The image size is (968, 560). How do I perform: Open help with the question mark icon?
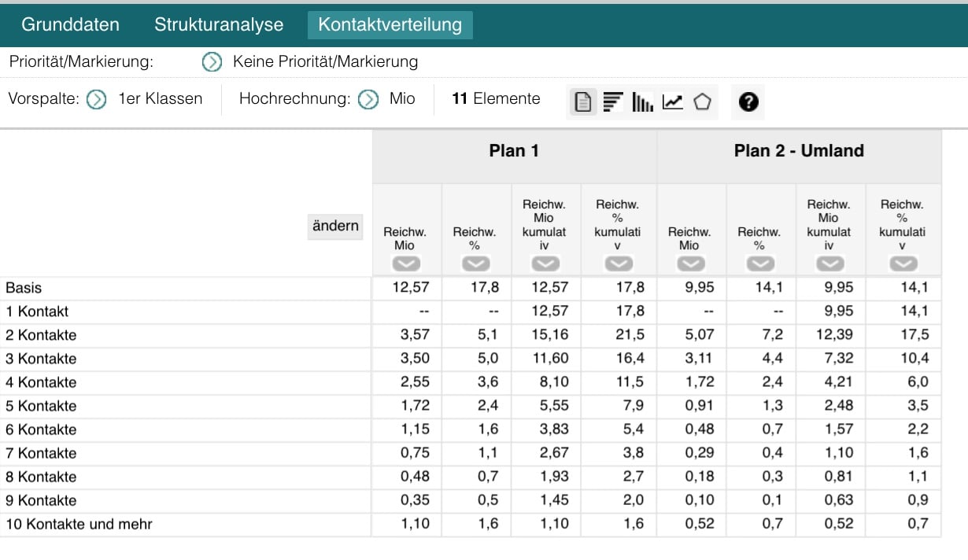pos(748,101)
